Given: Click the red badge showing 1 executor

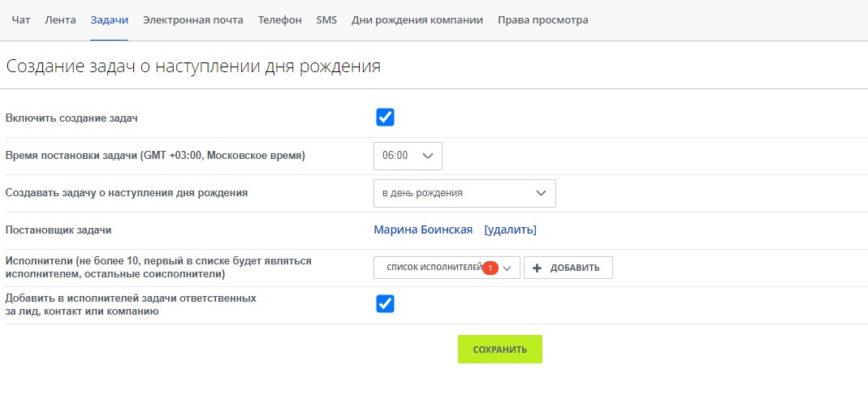Looking at the screenshot, I should (490, 268).
